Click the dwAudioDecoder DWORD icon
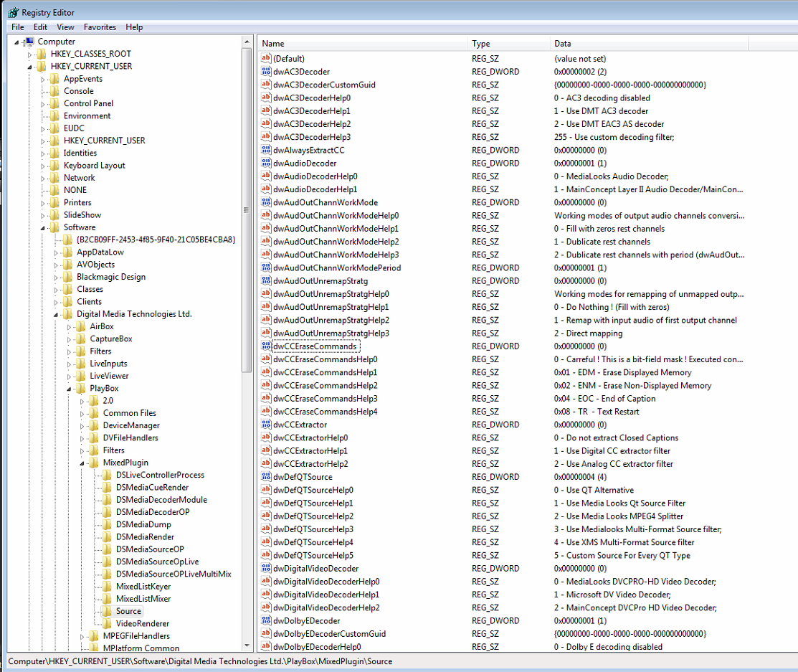798x672 pixels. (x=266, y=163)
